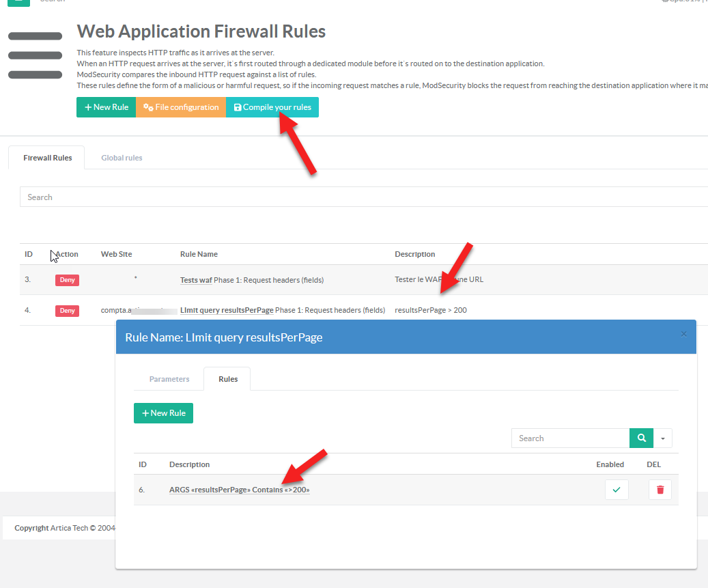Delete rule 6 with trash icon

point(660,490)
